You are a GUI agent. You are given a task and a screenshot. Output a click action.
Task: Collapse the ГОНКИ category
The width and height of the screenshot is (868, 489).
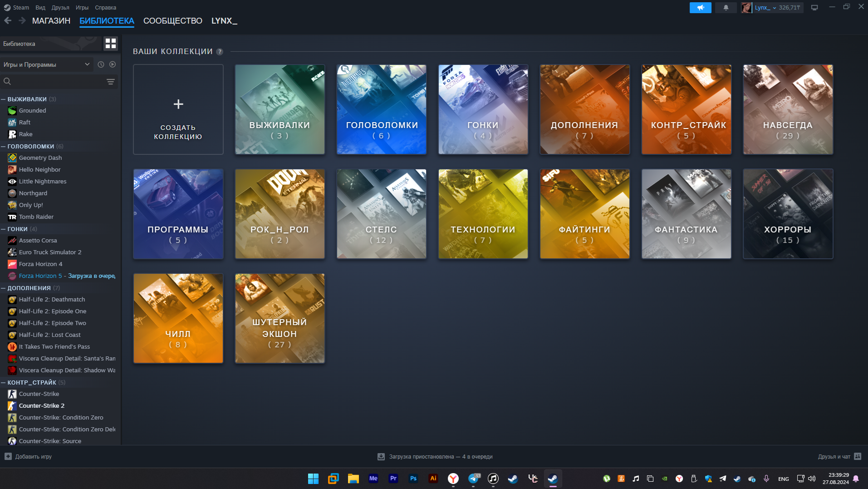3,229
